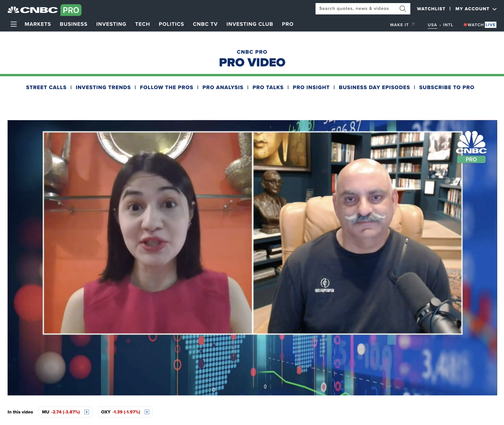Open the Markets menu
The image size is (504, 425).
click(x=38, y=24)
